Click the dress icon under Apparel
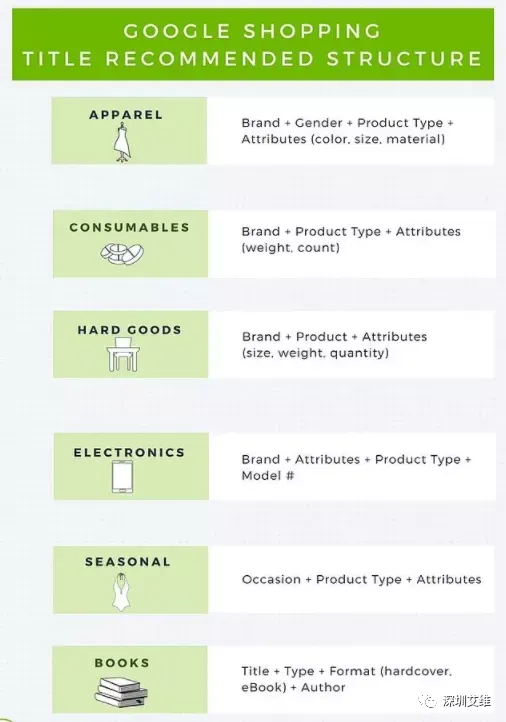The image size is (506, 722). 122,142
